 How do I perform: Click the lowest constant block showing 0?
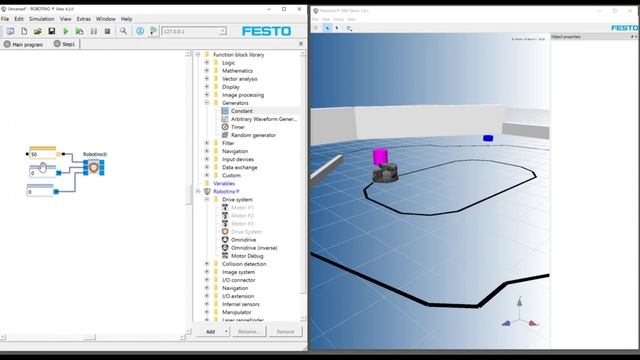[x=40, y=191]
